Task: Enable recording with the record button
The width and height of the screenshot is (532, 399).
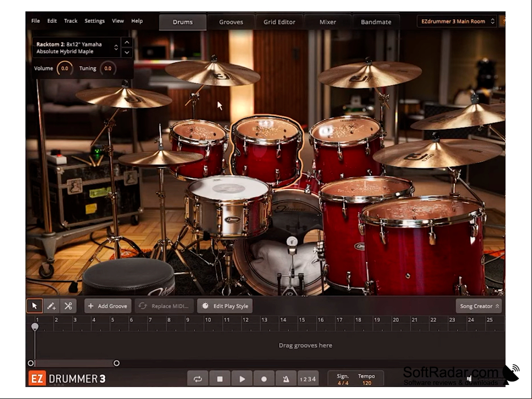Action: 264,379
